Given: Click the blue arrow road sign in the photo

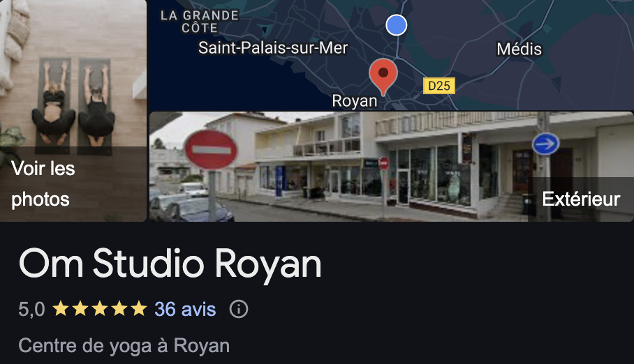Looking at the screenshot, I should click(545, 144).
